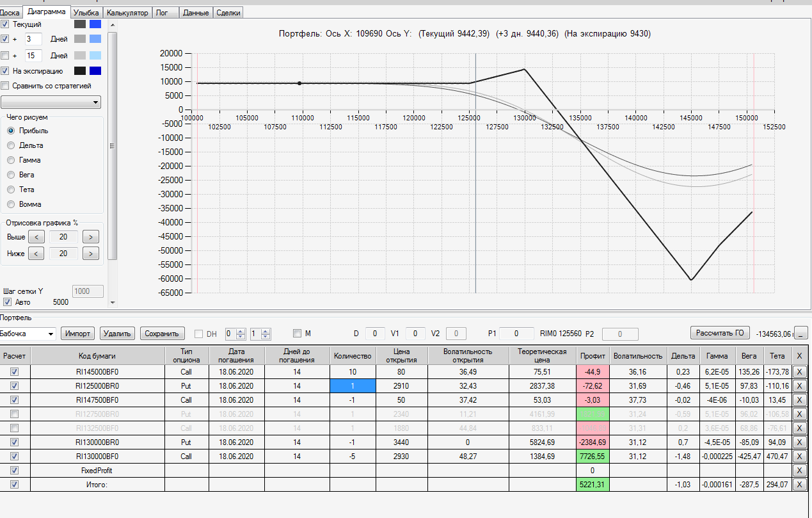Open the Лог tab
The image size is (812, 518).
click(x=165, y=12)
